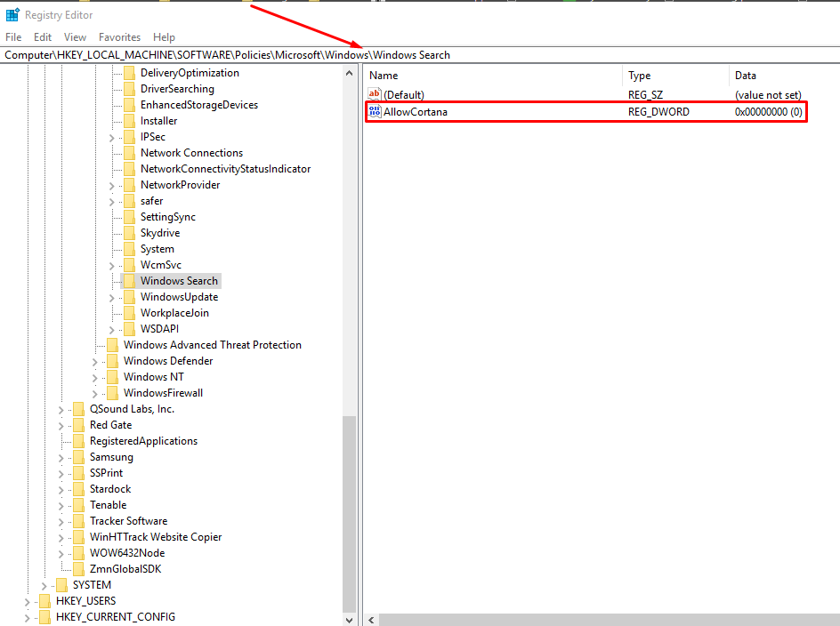840x626 pixels.
Task: Click the Registry Editor app icon
Action: [x=12, y=14]
